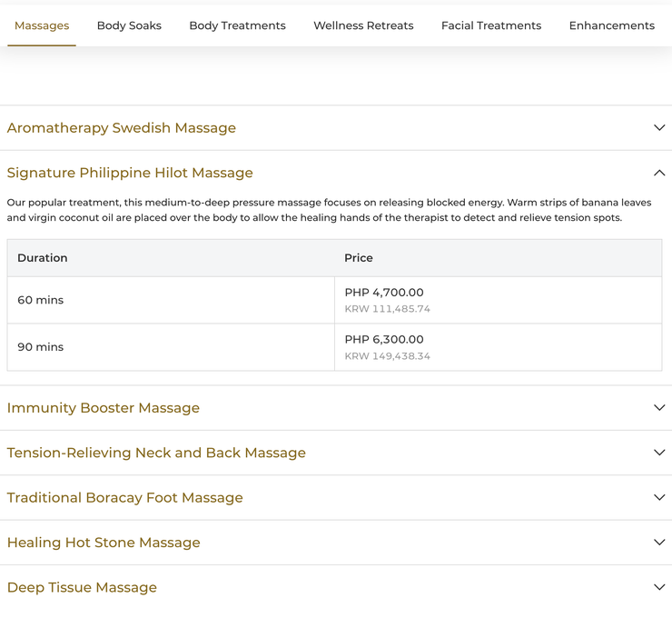Viewport: 672px width, 618px height.
Task: Expand Traditional Boracay Foot Massage chevron
Action: [659, 497]
